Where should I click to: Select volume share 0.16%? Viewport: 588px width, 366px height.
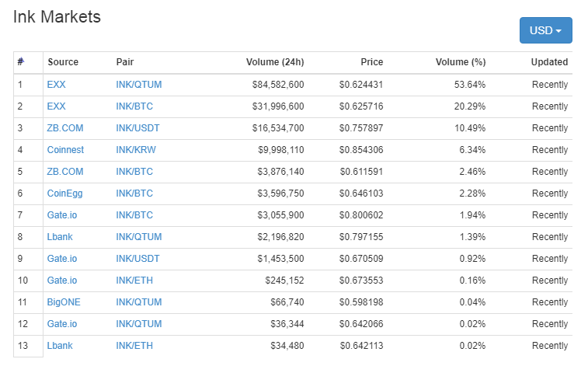[472, 280]
